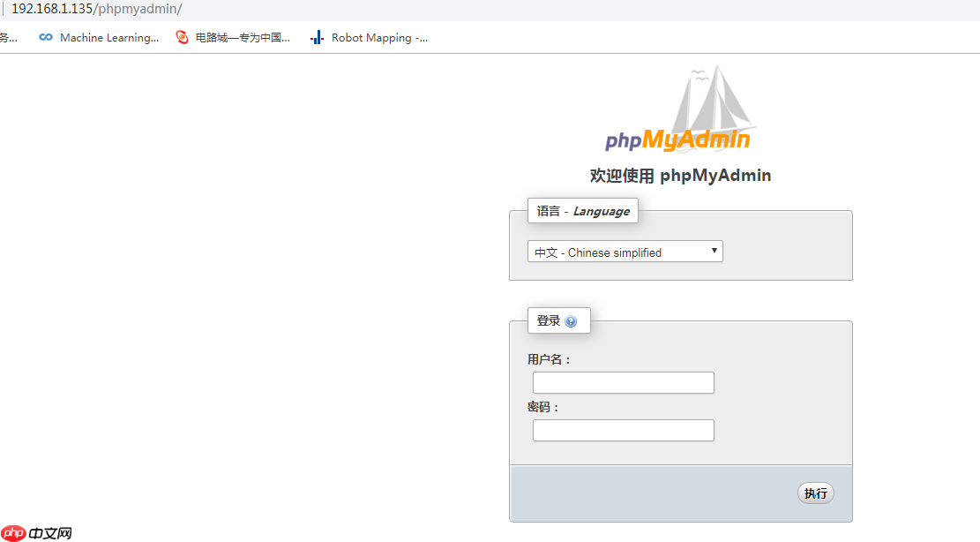Screen dimensions: 980x542
Task: Open the language dropdown showing Chinese simplified
Action: pyautogui.click(x=625, y=252)
